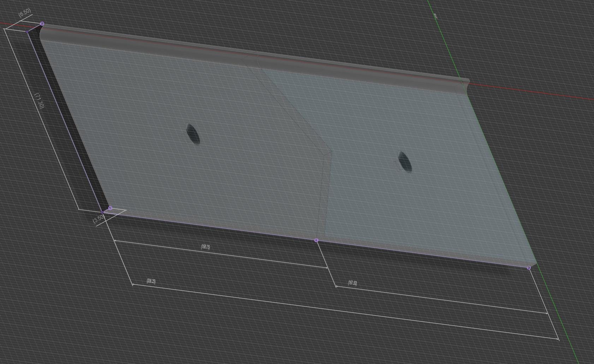Pick the sketch point at bottom edge midpoint

[316, 240]
